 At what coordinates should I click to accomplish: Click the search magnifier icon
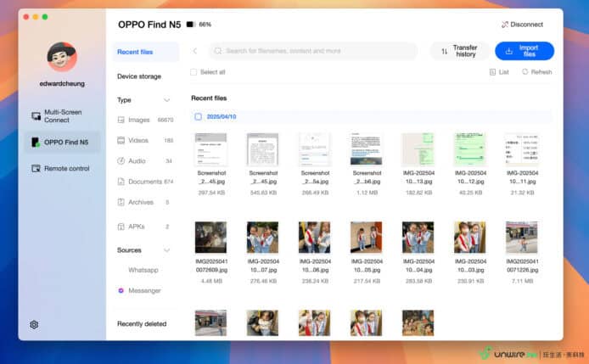[218, 51]
